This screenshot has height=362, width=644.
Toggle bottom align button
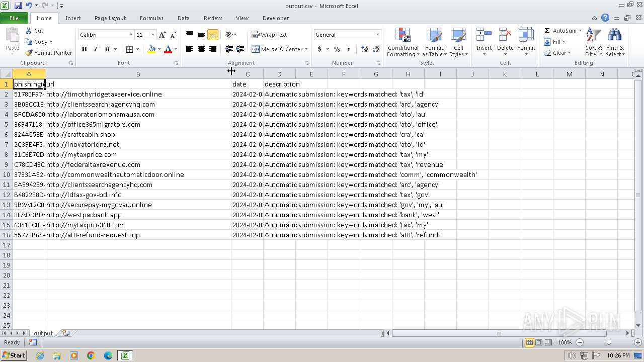(213, 35)
